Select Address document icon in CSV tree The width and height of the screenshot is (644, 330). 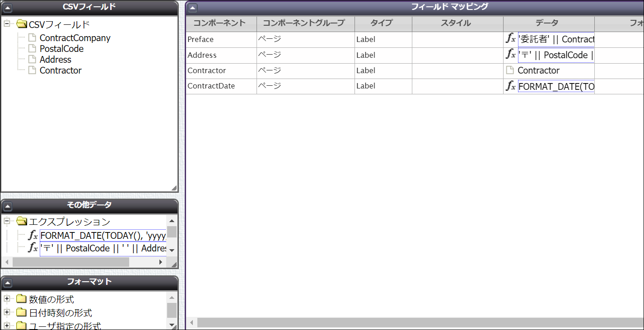pos(32,60)
